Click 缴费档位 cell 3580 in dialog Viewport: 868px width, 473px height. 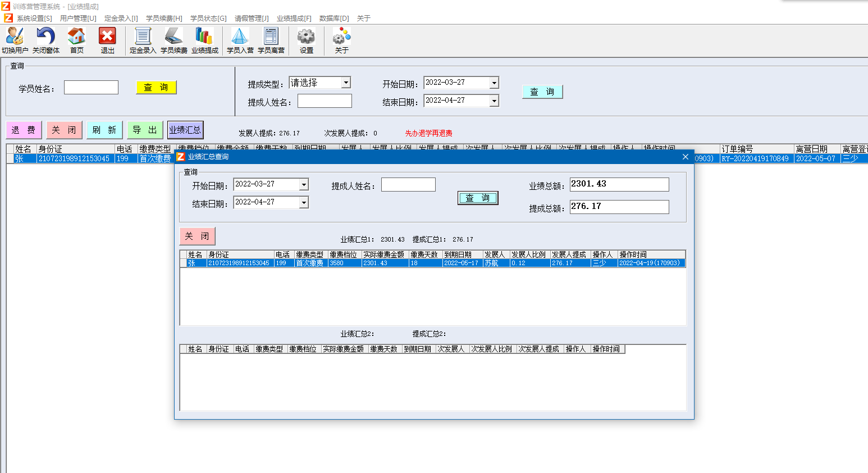tap(345, 263)
